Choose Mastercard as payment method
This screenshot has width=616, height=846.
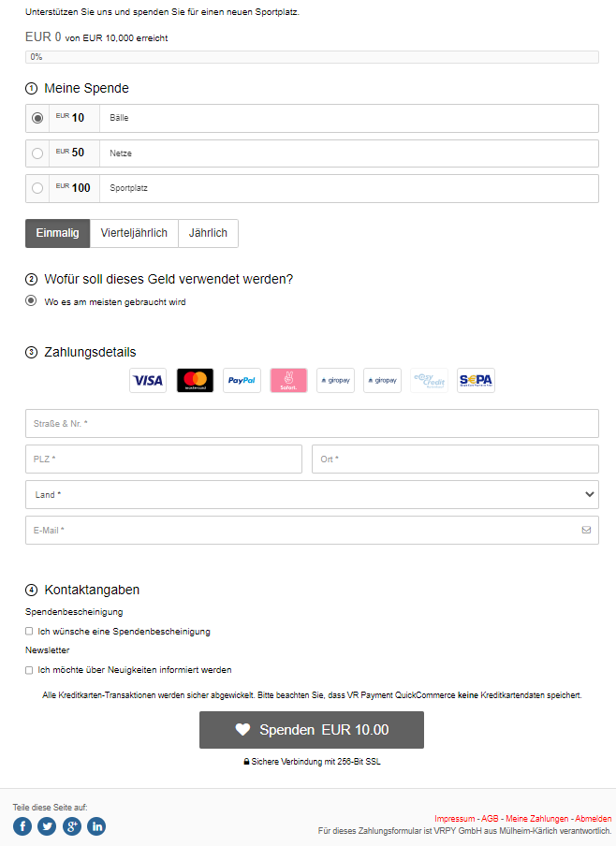click(195, 381)
